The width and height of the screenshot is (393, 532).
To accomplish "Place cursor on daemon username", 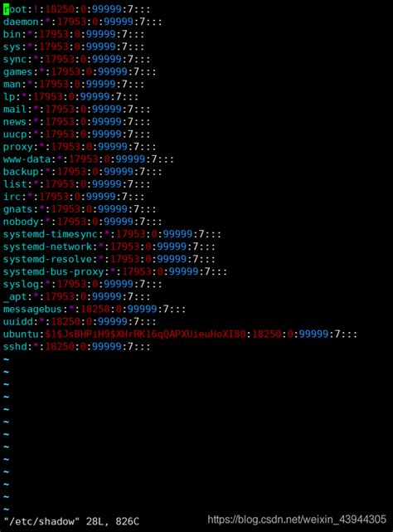I will 21,22.
